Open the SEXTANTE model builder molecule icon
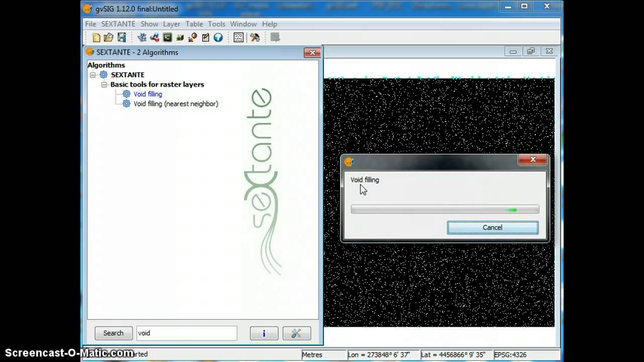Image resolution: width=644 pixels, height=362 pixels. pyautogui.click(x=154, y=38)
